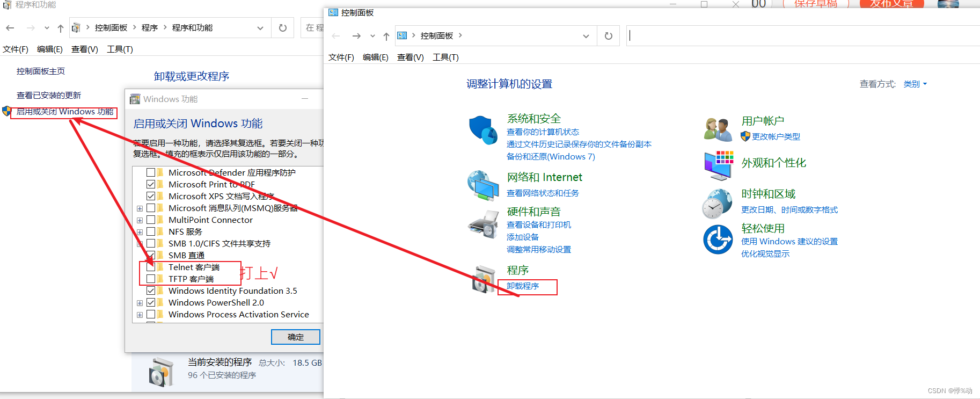Click up arrow in Programs and Features window
Screen dimensions: 980x399
[61, 28]
